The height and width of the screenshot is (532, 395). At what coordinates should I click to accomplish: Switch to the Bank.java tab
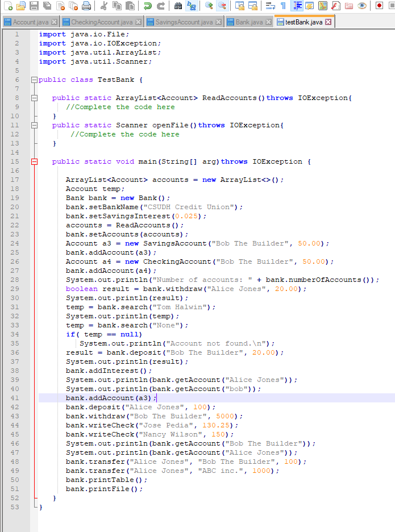point(249,22)
